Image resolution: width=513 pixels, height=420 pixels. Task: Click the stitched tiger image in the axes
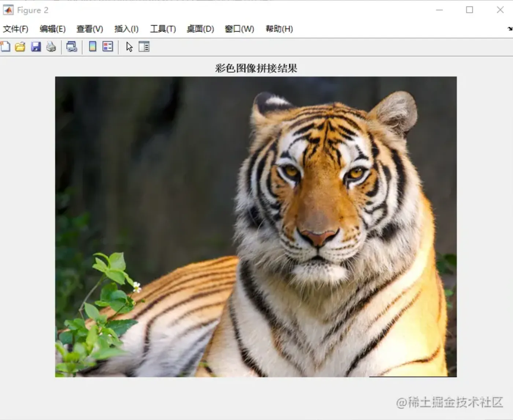[256, 226]
